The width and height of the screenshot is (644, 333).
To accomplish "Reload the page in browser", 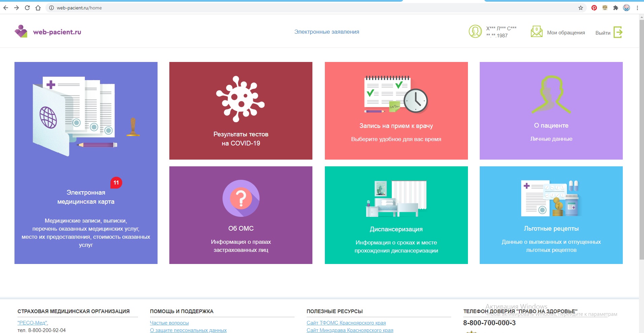I will (27, 8).
